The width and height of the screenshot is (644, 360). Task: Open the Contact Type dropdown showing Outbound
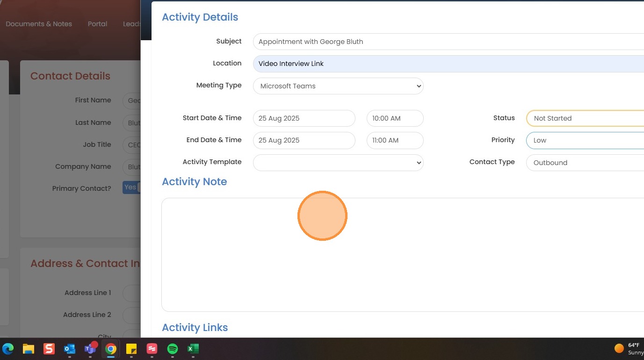coord(585,163)
